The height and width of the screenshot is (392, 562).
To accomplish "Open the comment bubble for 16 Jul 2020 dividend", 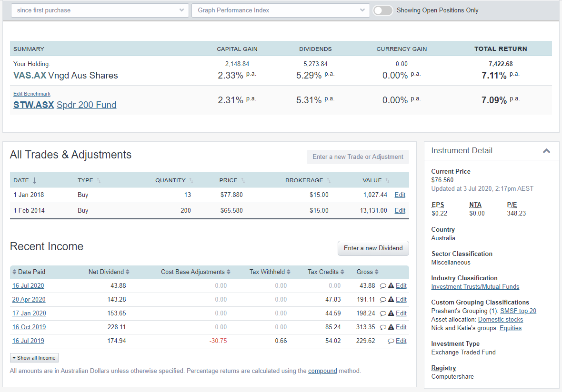I will pos(383,285).
